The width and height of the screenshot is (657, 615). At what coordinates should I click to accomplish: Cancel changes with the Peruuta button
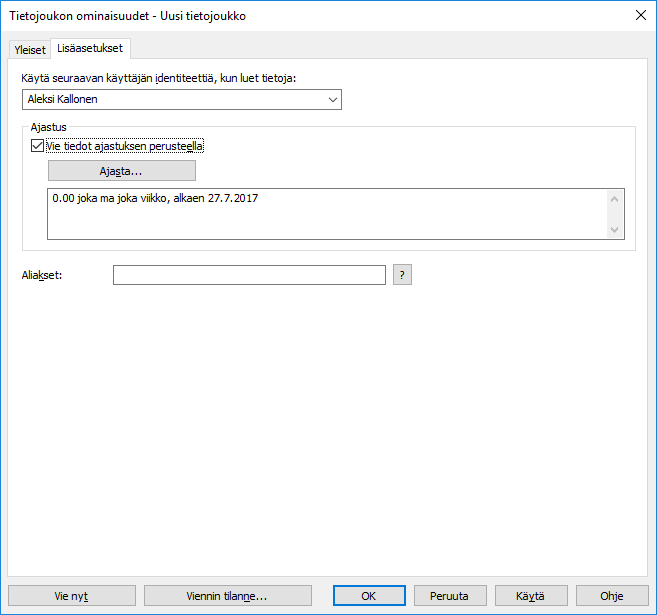[449, 595]
